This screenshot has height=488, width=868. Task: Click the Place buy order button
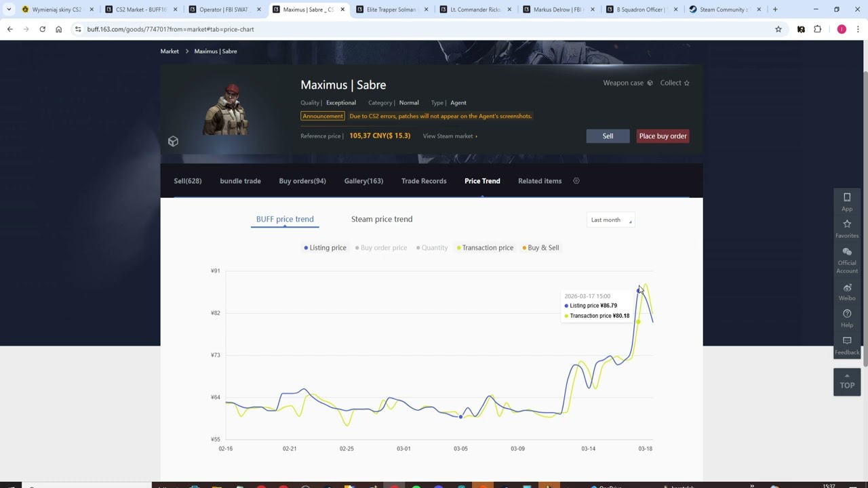(x=663, y=136)
